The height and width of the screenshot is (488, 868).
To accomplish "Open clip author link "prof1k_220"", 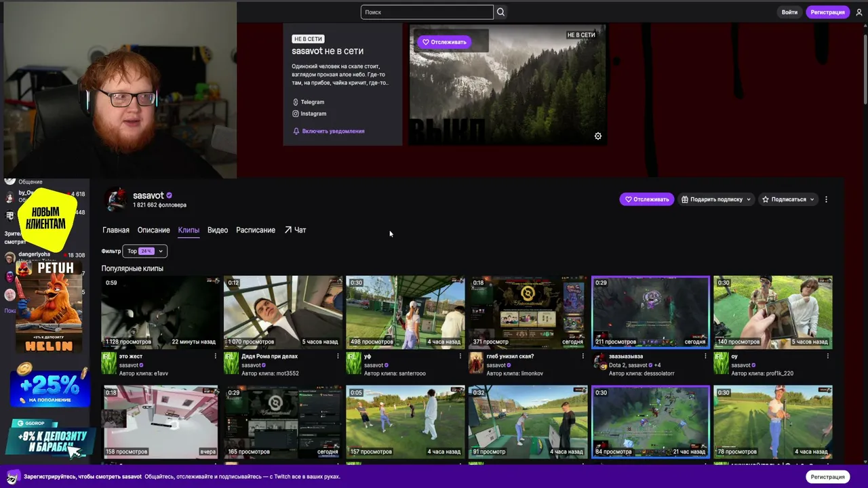I will click(780, 373).
